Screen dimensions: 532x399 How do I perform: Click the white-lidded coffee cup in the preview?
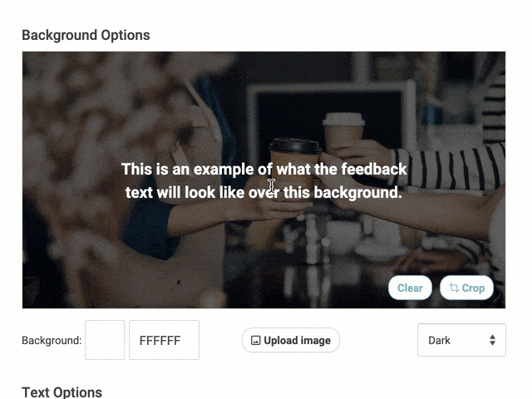pos(343,131)
